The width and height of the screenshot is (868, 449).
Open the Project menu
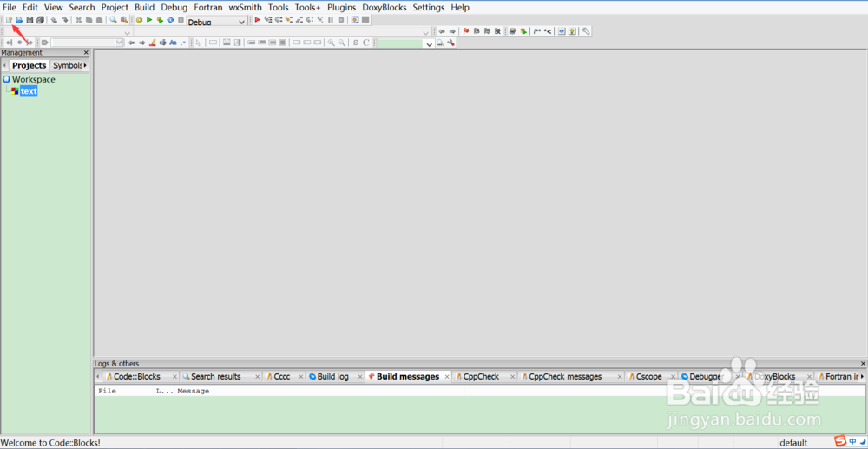(x=115, y=7)
